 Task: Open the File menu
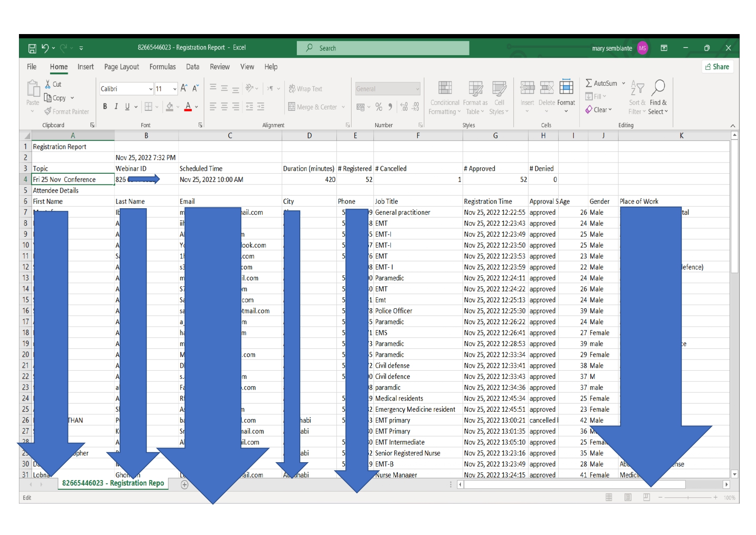click(31, 67)
